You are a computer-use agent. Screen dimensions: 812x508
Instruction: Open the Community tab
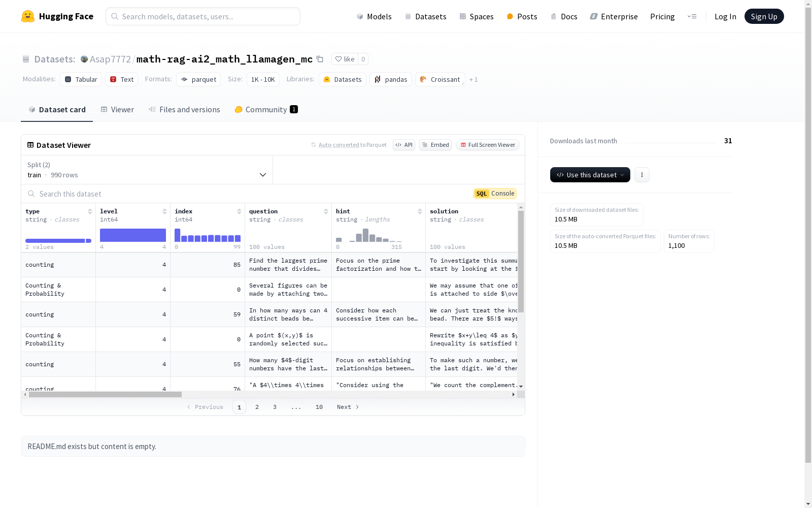click(266, 110)
